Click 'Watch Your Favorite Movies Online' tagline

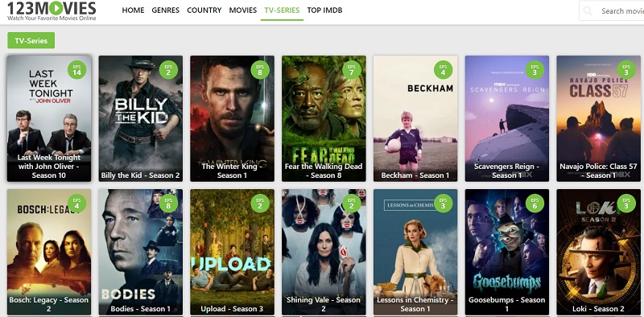point(52,18)
